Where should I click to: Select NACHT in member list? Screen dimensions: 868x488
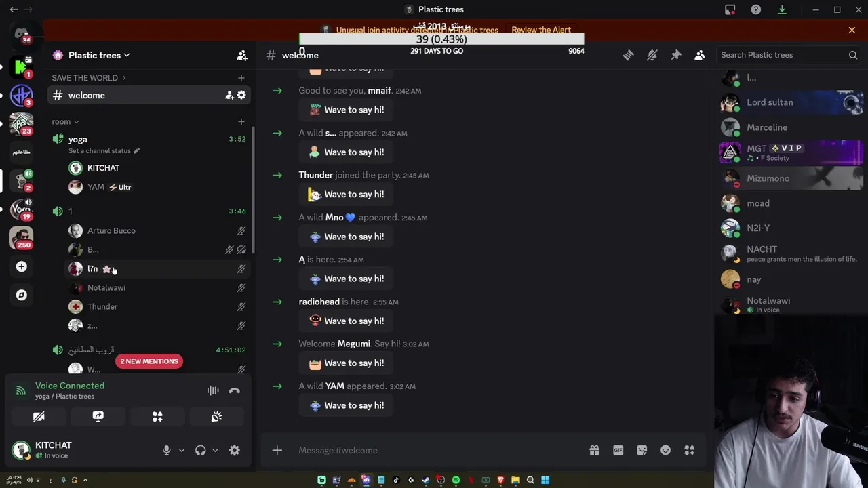[x=791, y=253]
